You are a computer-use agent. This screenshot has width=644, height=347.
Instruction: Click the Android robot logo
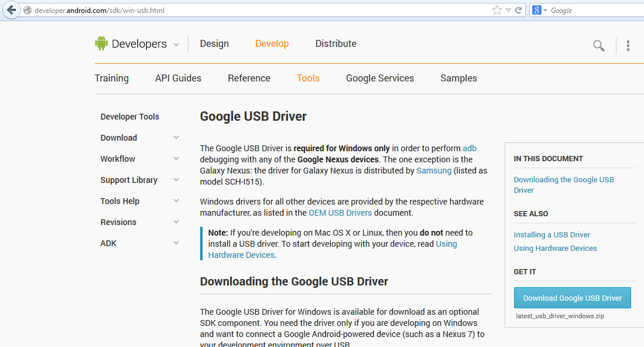click(101, 43)
